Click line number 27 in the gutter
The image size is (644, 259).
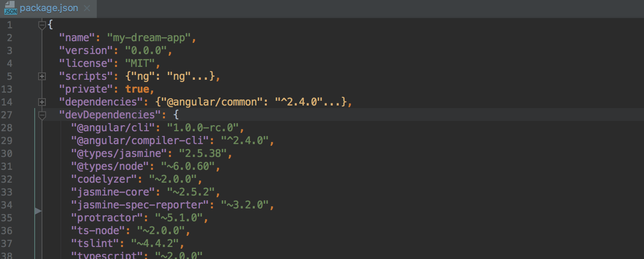click(6, 115)
